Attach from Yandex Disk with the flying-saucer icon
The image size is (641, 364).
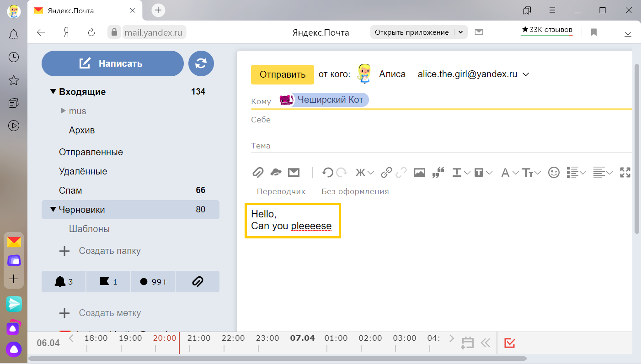pos(276,172)
